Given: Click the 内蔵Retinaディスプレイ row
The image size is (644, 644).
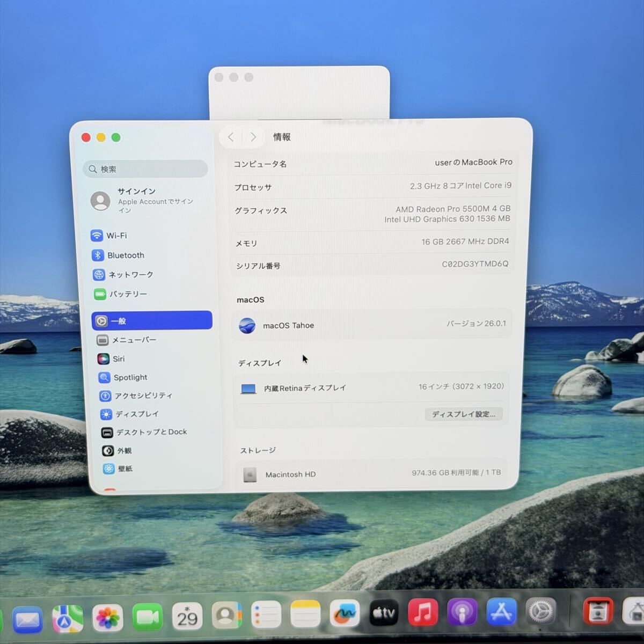Looking at the screenshot, I should [x=372, y=387].
